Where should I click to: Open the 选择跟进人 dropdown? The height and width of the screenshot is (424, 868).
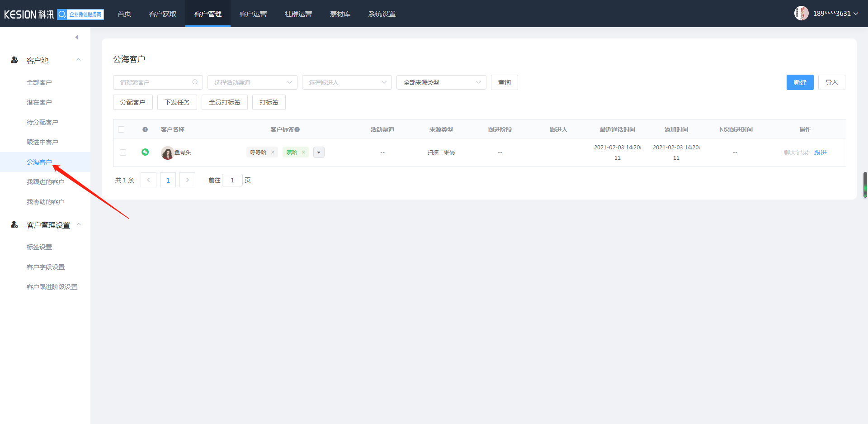coord(347,82)
